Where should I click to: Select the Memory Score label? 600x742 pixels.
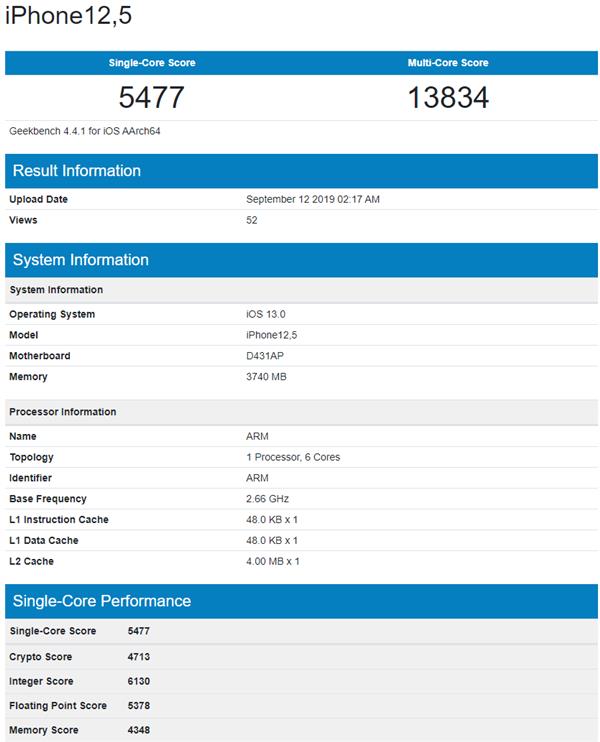click(x=44, y=730)
